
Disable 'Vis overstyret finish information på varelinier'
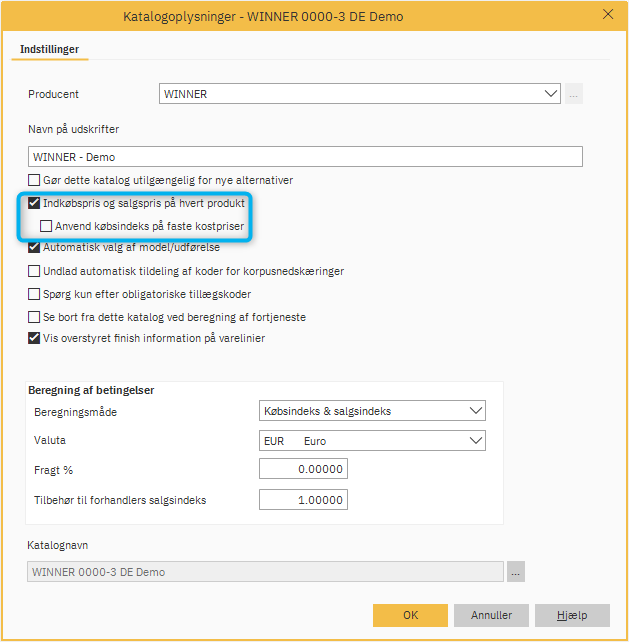coord(35,339)
